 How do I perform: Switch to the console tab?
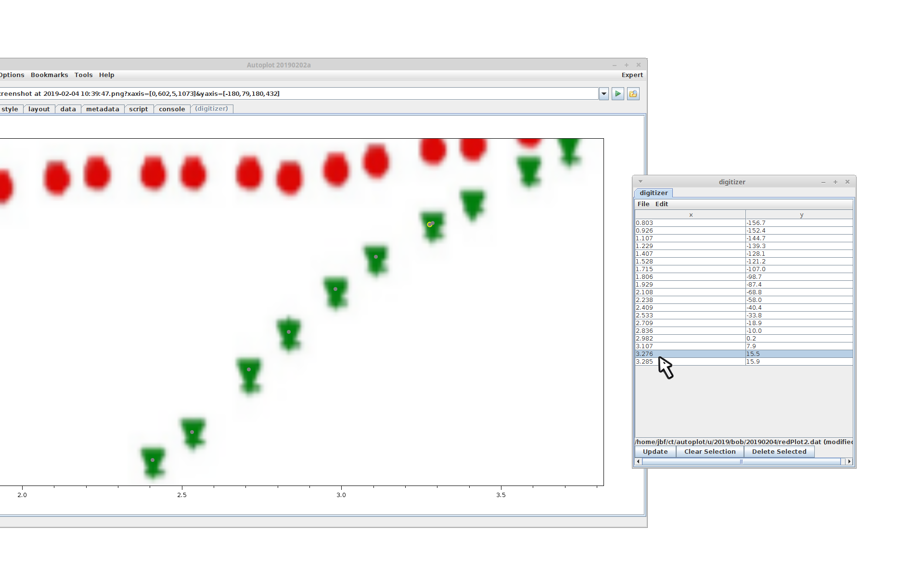click(172, 109)
